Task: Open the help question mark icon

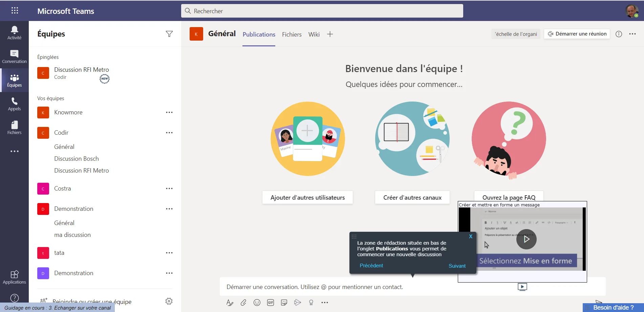Action: click(15, 298)
